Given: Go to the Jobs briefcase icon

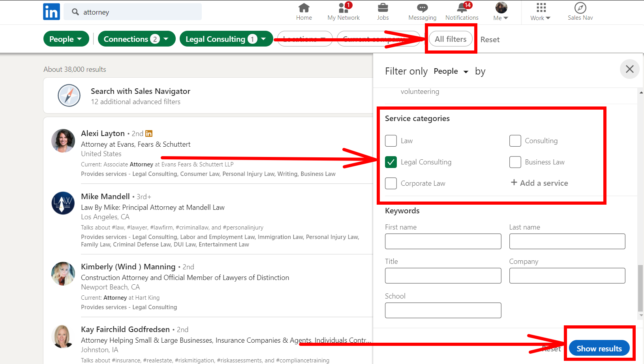Looking at the screenshot, I should 383,8.
